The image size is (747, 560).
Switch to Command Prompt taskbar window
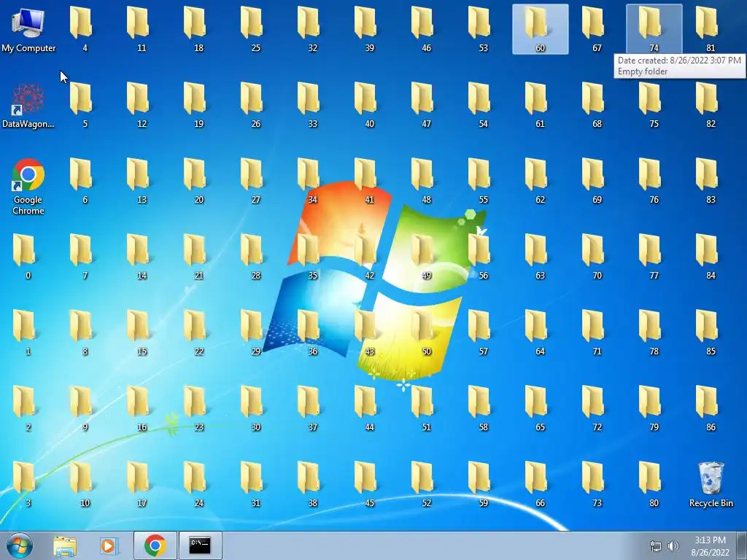pyautogui.click(x=200, y=545)
